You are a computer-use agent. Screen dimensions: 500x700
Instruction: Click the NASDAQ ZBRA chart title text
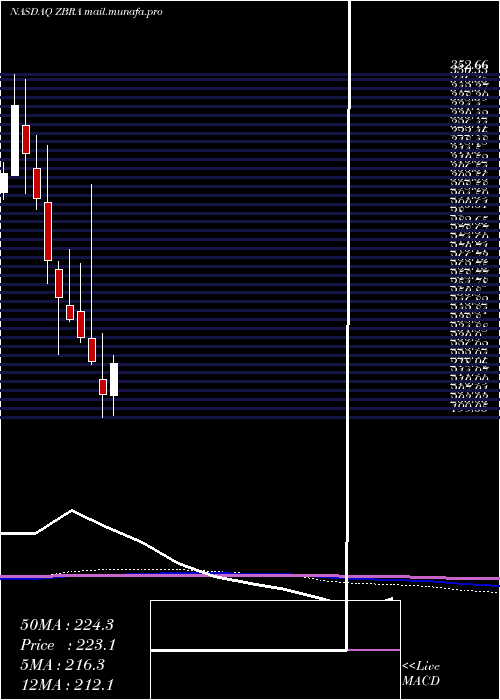[86, 12]
